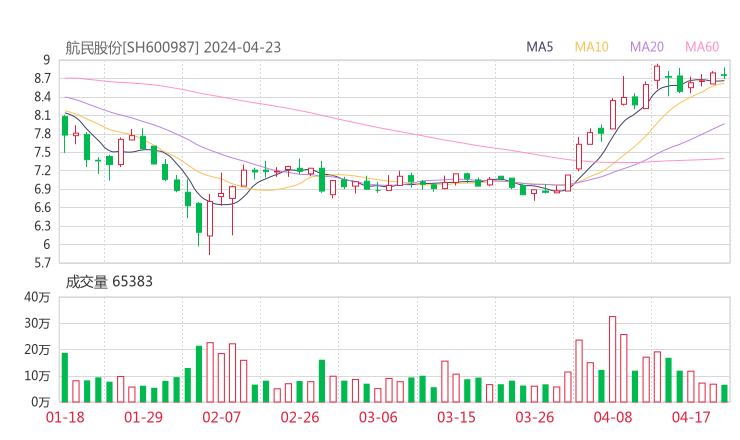Screen dimensions: 740x440
Task: Click the stock title 航民股份[SH600987] 2024-04-23
Action: [173, 48]
